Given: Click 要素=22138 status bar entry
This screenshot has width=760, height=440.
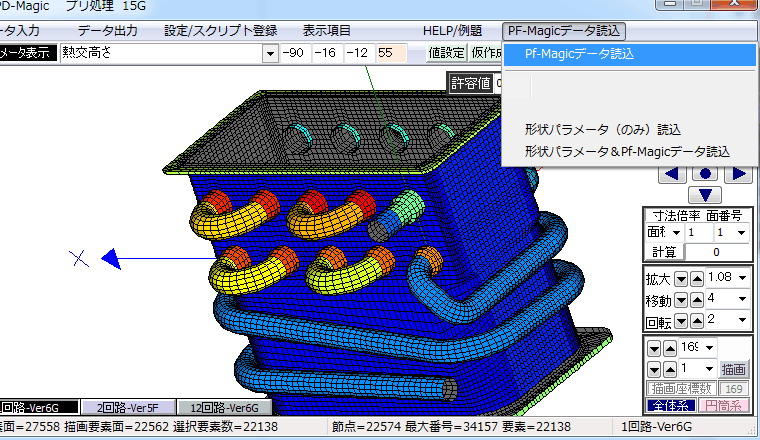Looking at the screenshot, I should 537,427.
